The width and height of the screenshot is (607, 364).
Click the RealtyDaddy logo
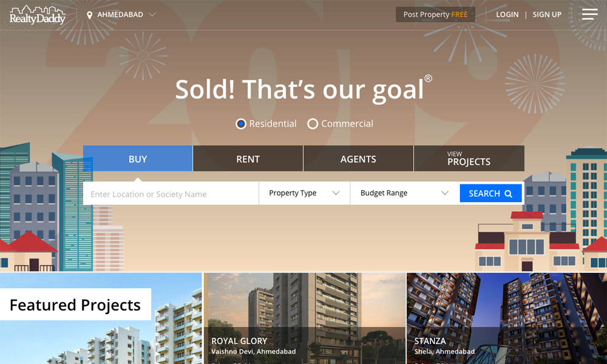(x=38, y=15)
